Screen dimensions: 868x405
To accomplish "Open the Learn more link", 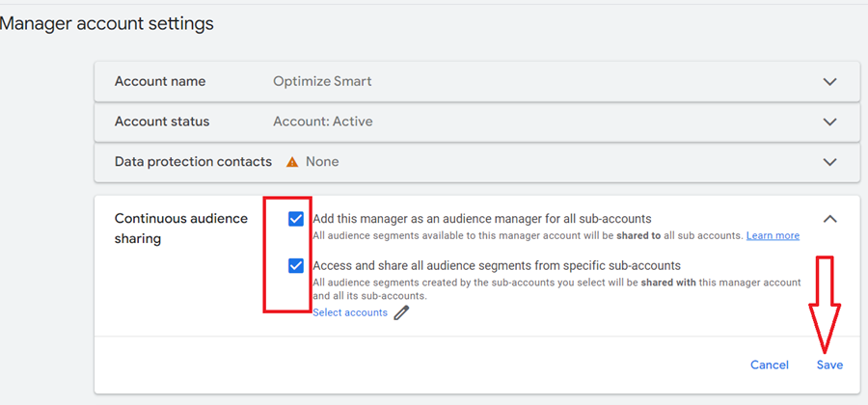I will pyautogui.click(x=773, y=235).
